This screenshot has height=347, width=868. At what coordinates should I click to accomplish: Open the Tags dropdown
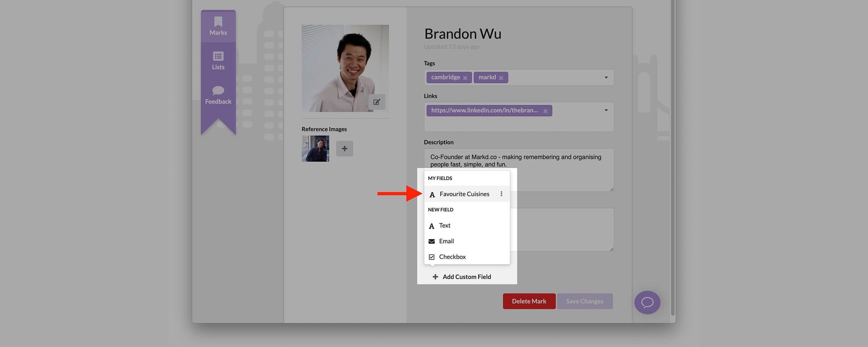pyautogui.click(x=606, y=77)
